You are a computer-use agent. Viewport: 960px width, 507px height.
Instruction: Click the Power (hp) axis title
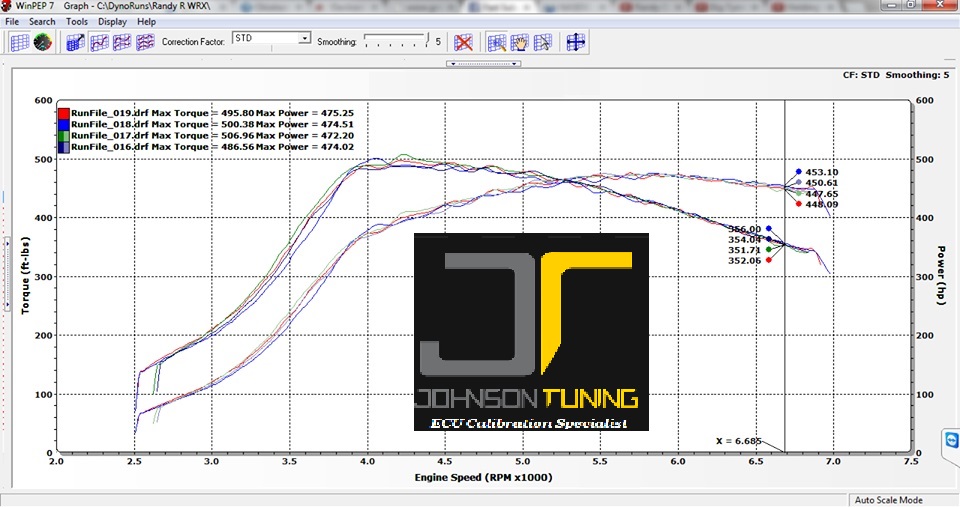click(941, 276)
